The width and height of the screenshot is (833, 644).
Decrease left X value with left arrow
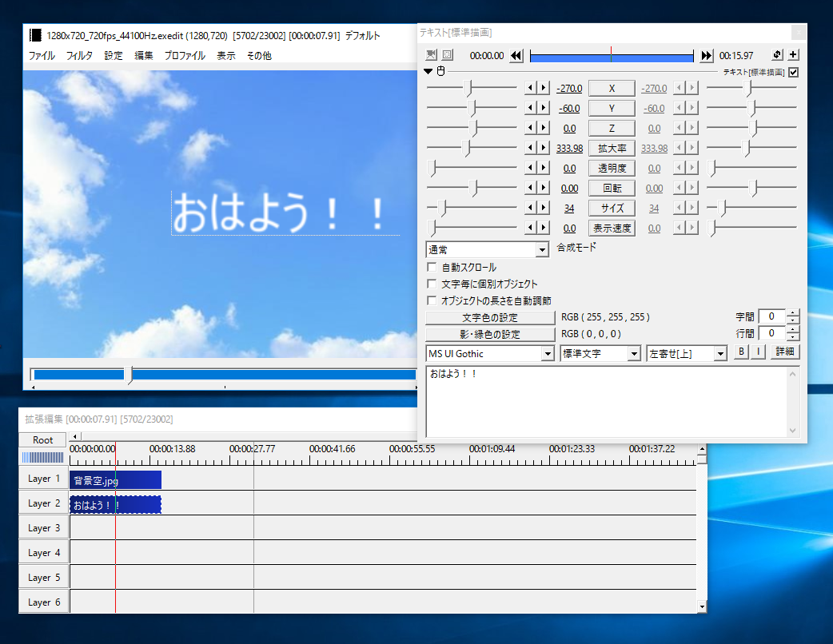tap(530, 88)
